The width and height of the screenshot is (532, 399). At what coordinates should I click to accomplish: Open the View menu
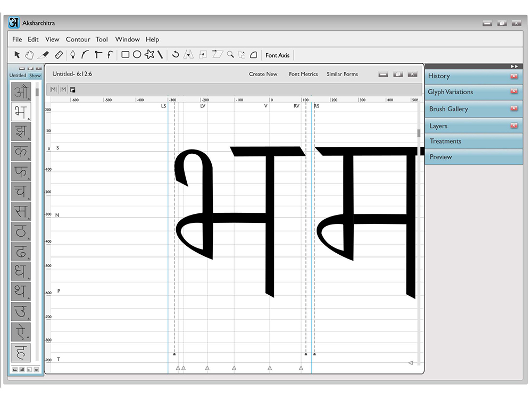click(x=52, y=39)
